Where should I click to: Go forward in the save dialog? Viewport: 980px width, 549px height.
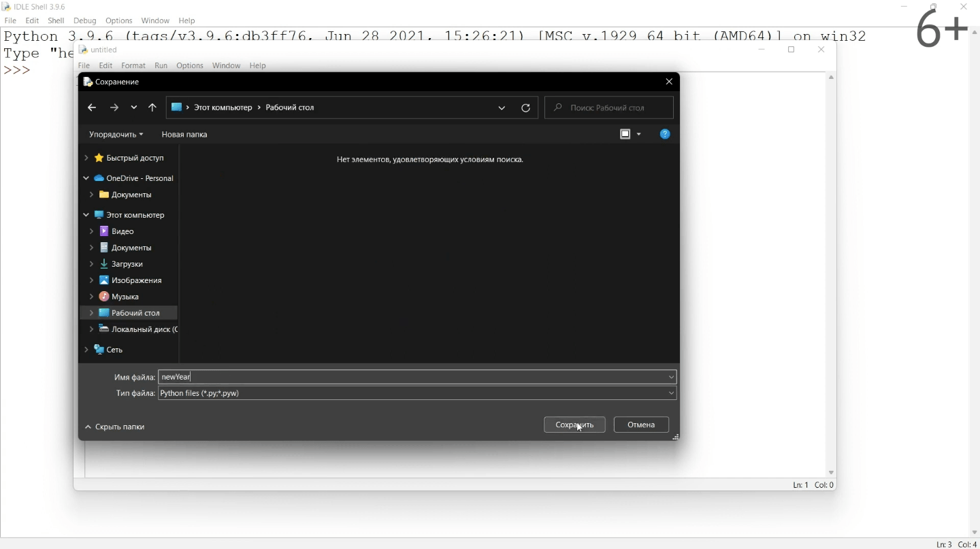pyautogui.click(x=114, y=108)
